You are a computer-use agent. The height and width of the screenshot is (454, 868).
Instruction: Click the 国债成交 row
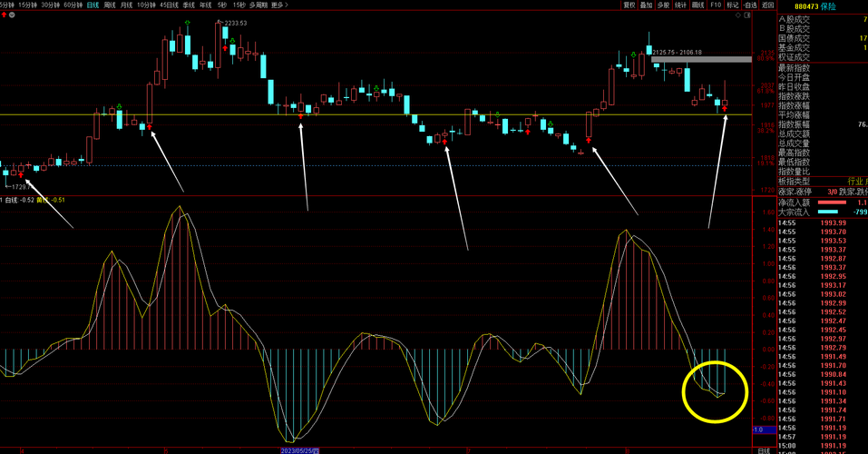[x=823, y=38]
